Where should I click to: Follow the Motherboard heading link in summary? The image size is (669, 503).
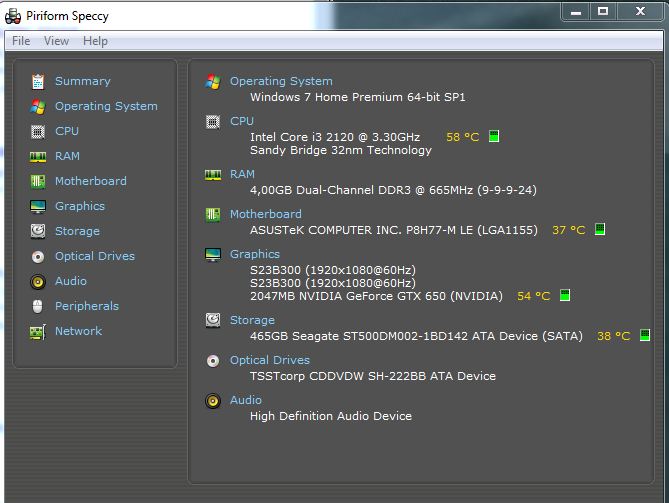pyautogui.click(x=266, y=214)
